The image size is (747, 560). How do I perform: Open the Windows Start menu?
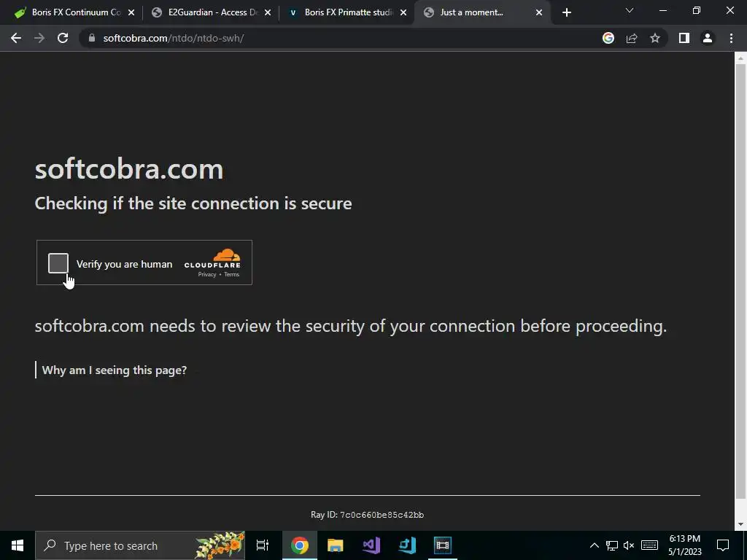pyautogui.click(x=18, y=545)
